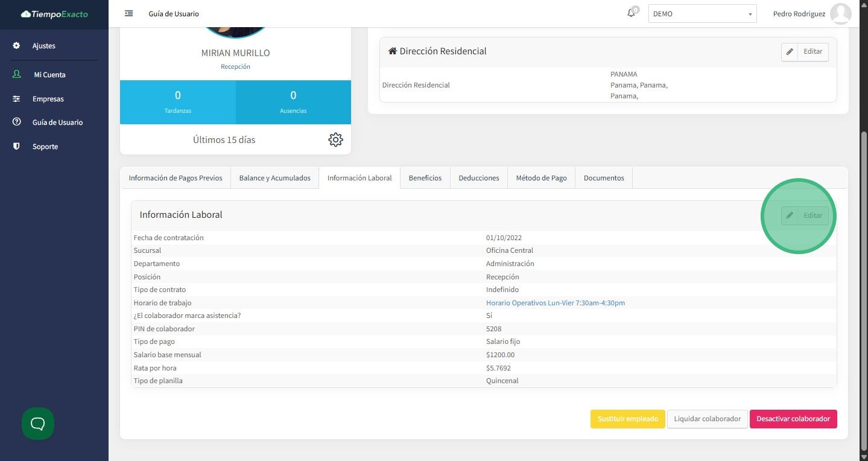This screenshot has height=461, width=868.
Task: Click the Pedro Rodriguez avatar icon
Action: click(840, 13)
